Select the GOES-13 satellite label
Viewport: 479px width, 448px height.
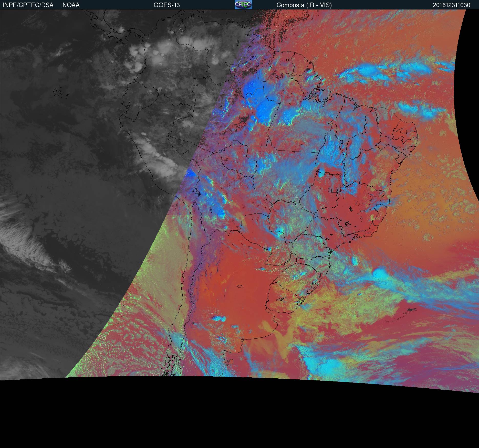click(166, 5)
